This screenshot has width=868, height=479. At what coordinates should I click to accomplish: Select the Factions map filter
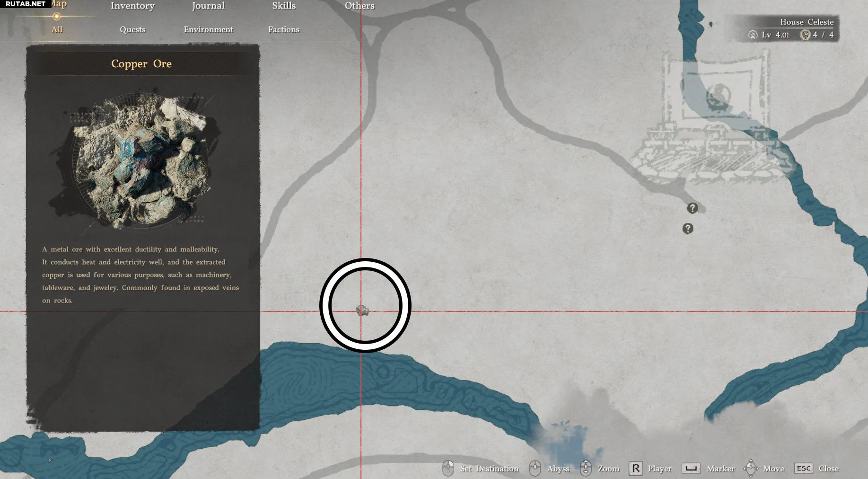(284, 29)
